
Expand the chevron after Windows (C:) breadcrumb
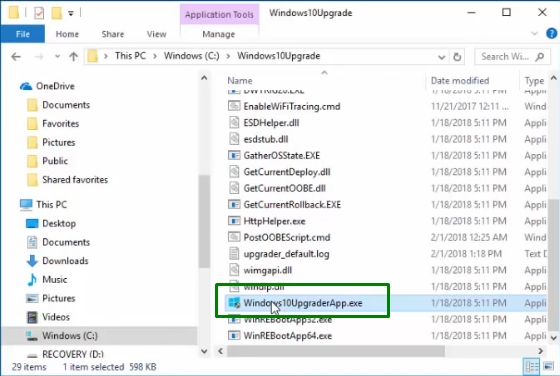tap(229, 56)
